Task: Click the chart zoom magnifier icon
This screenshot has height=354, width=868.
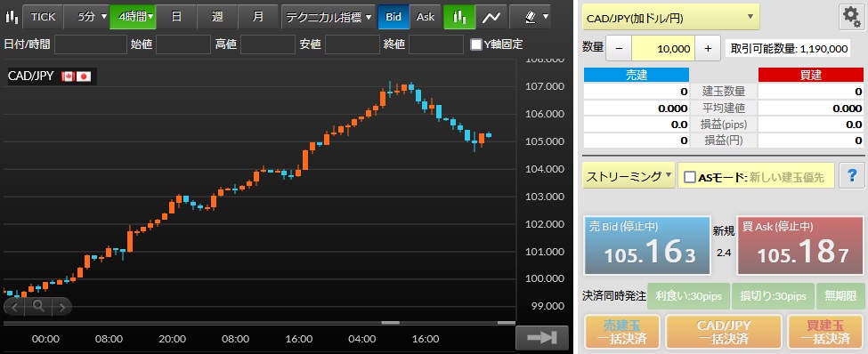Action: (37, 306)
